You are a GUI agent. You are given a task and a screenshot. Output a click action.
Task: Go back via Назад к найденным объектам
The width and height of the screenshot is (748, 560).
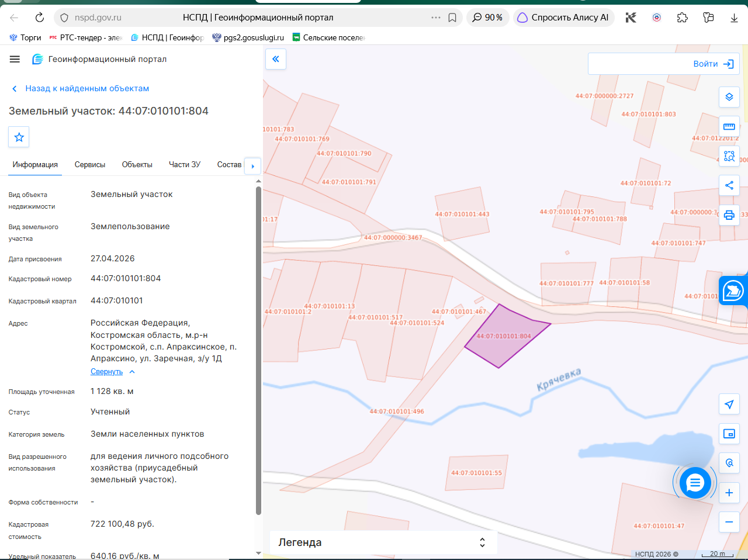(81, 88)
